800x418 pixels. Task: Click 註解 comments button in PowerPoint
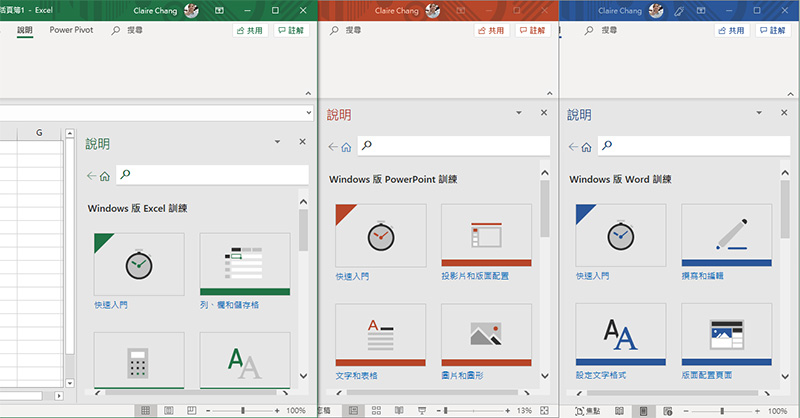[x=533, y=31]
